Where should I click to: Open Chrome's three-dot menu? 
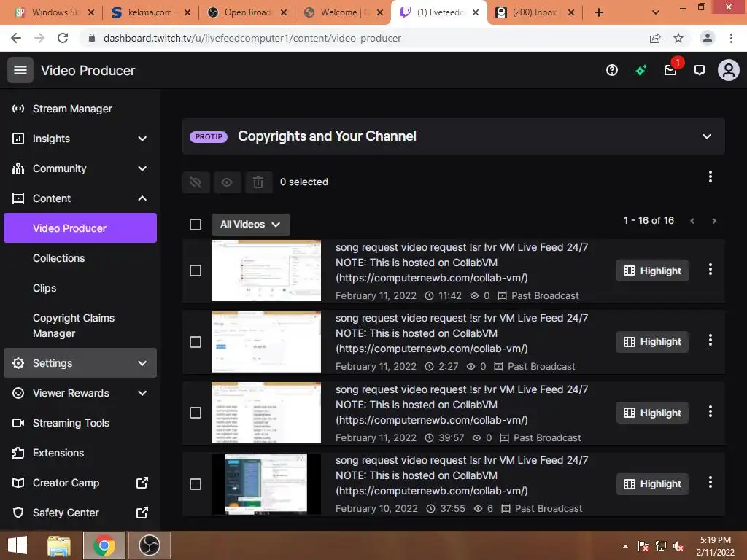pyautogui.click(x=731, y=38)
